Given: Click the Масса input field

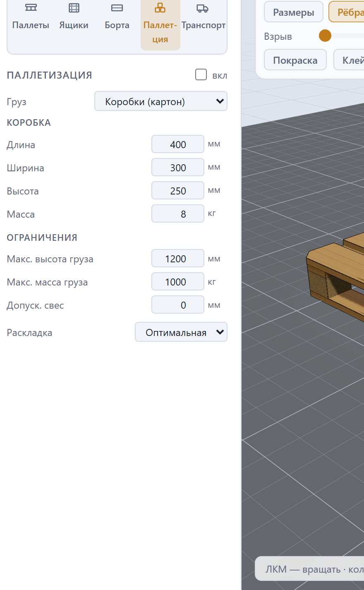Looking at the screenshot, I should tap(178, 214).
